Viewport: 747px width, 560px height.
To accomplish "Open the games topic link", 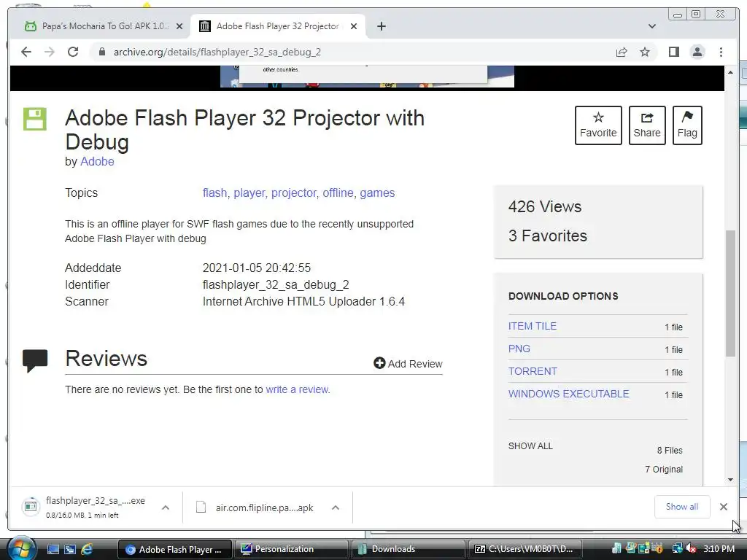I will tap(377, 192).
